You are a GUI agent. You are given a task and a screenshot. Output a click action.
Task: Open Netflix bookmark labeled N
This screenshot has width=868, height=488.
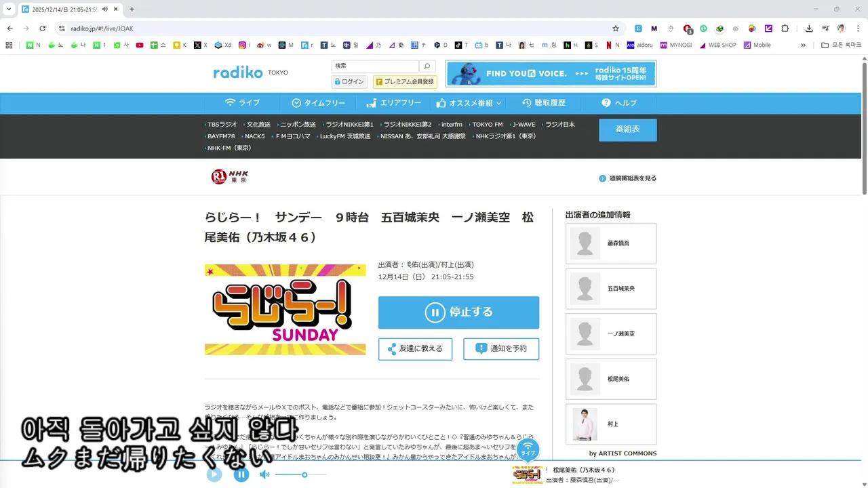pos(612,45)
